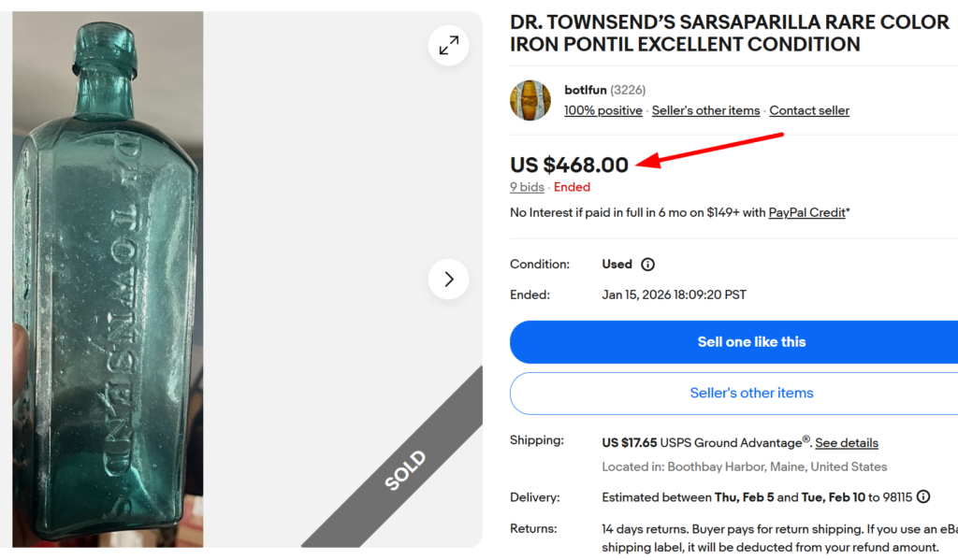This screenshot has width=958, height=560.
Task: Open Seller's other items text link
Action: coord(705,110)
